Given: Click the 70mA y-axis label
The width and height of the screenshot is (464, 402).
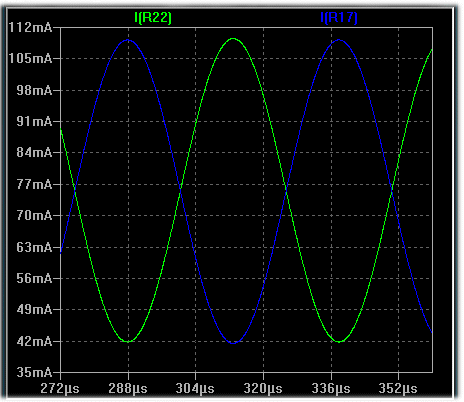Looking at the screenshot, I should tap(34, 215).
